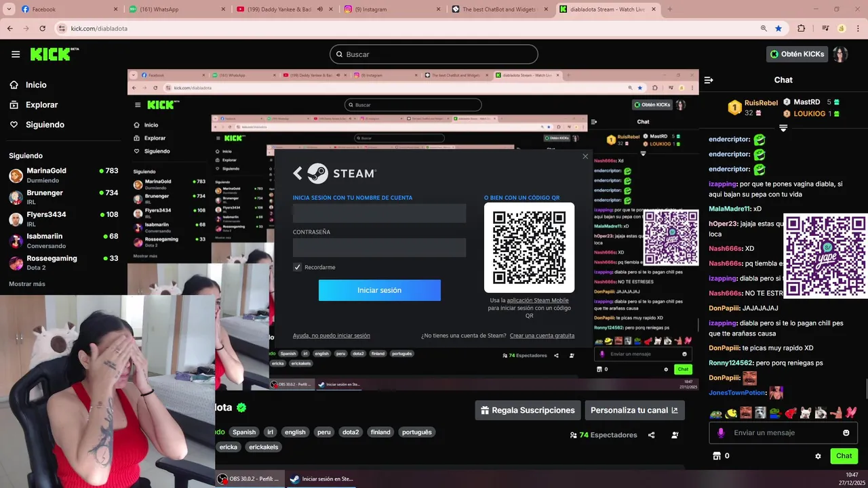Pick the laughing man face emote
The image size is (868, 488).
tap(745, 412)
